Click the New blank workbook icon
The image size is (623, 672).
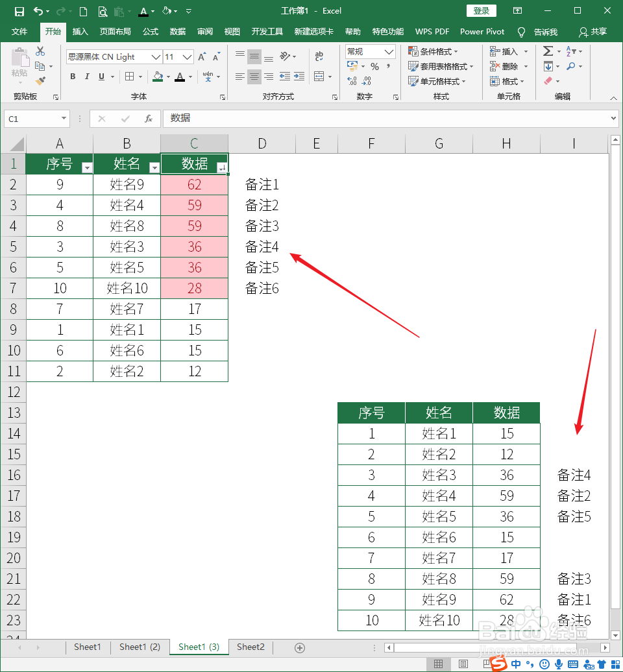83,11
